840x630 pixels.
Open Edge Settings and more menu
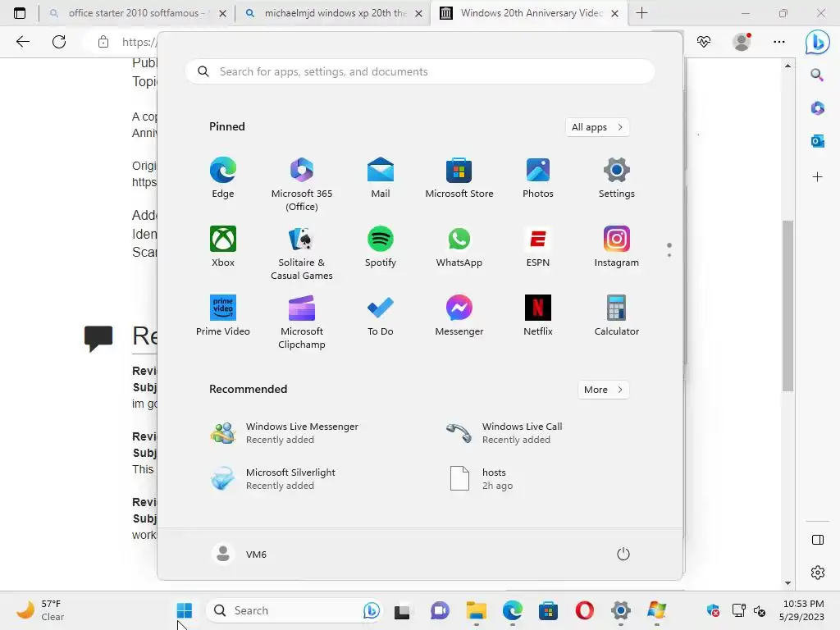tap(779, 42)
